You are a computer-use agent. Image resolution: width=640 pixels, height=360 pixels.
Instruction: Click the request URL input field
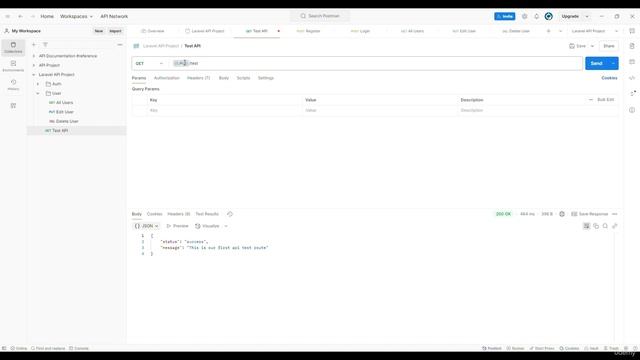point(376,63)
